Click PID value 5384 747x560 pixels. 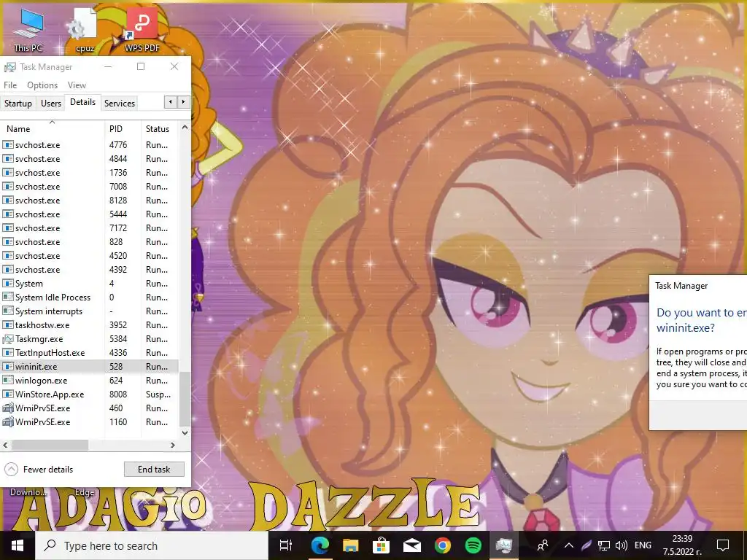tap(118, 339)
